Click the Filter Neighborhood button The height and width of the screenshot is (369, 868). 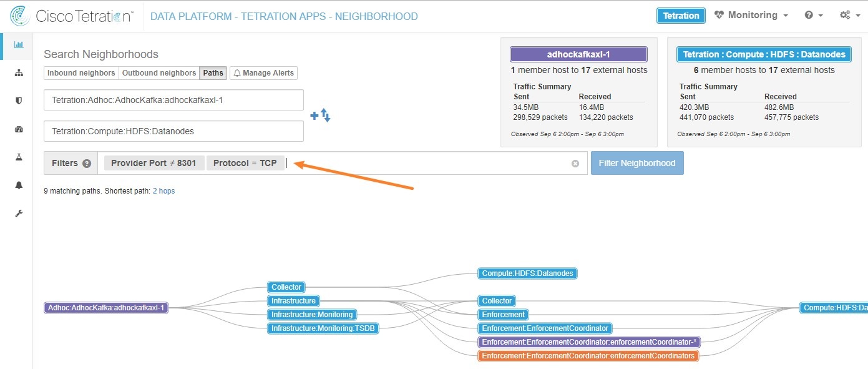click(x=637, y=163)
